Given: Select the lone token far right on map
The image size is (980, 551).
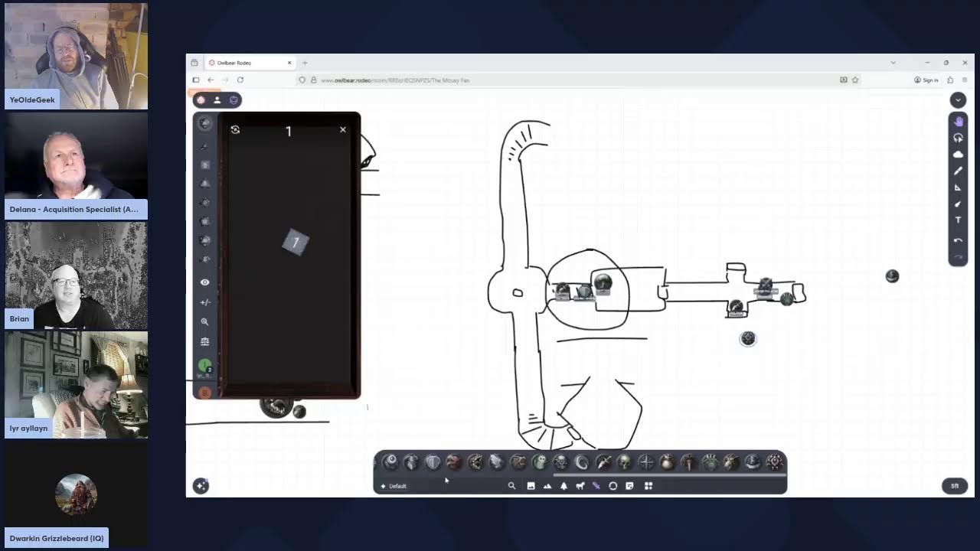Looking at the screenshot, I should tap(892, 276).
